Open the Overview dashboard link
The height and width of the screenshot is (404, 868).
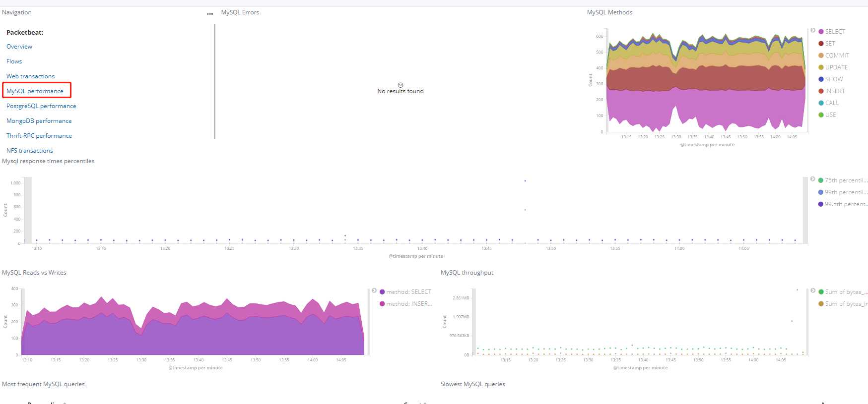pos(19,47)
